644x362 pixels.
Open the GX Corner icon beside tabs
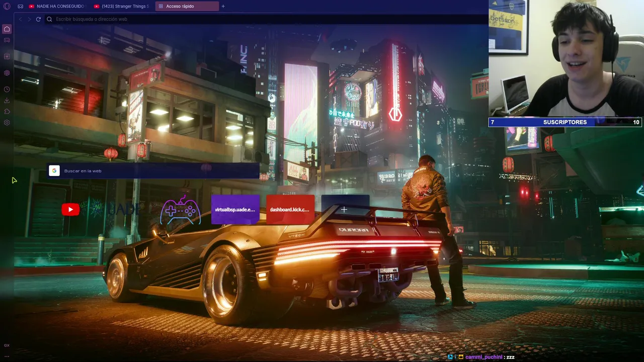(20, 6)
